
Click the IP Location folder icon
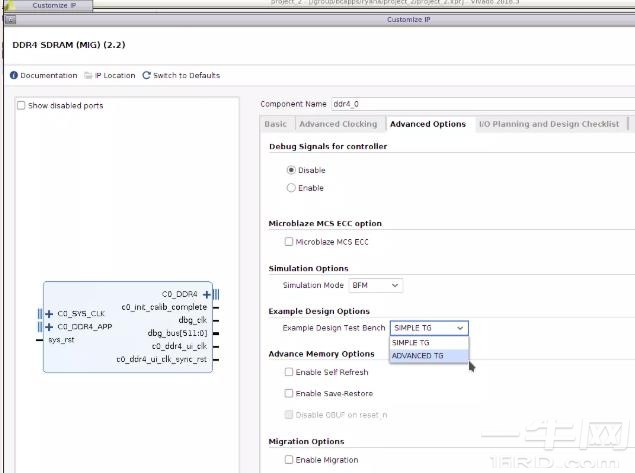[89, 75]
